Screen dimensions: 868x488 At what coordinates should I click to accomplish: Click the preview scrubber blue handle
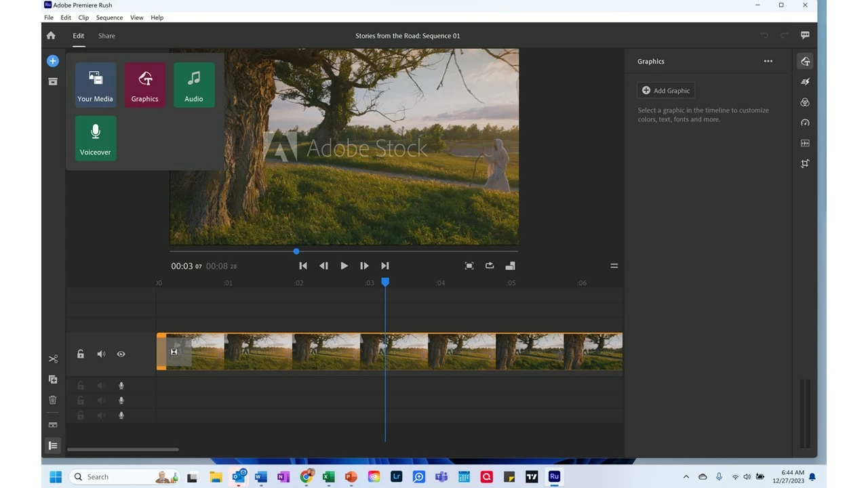pos(296,251)
